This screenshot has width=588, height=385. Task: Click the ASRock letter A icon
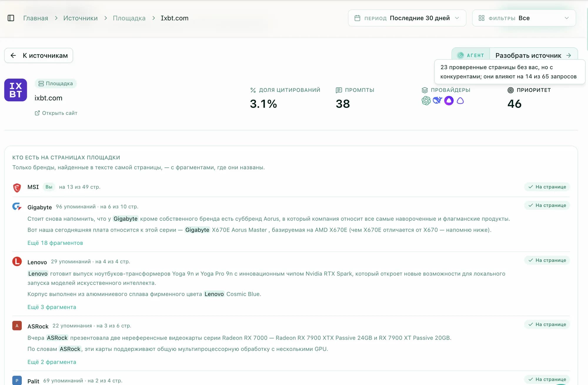click(x=17, y=326)
